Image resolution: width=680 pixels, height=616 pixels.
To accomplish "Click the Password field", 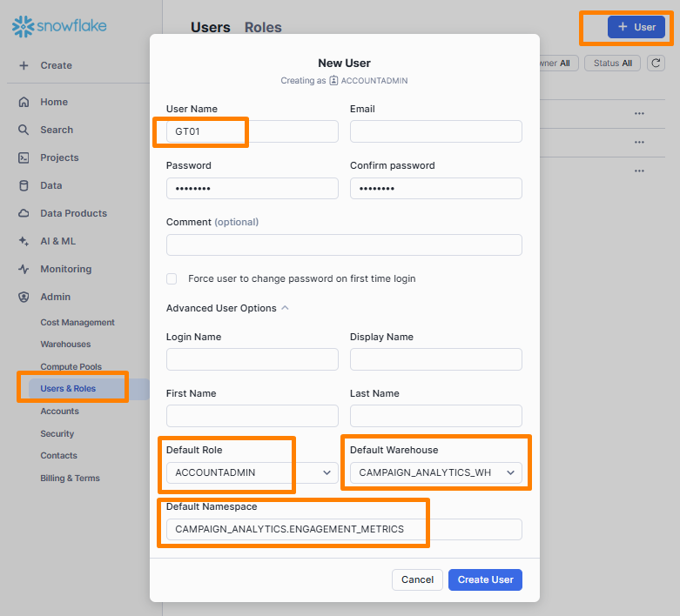I will click(x=252, y=188).
